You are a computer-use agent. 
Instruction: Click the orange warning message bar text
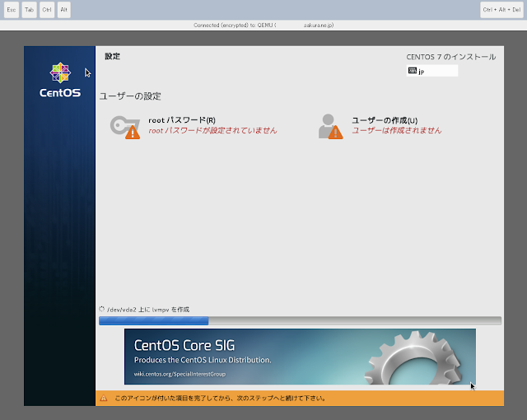pos(220,398)
